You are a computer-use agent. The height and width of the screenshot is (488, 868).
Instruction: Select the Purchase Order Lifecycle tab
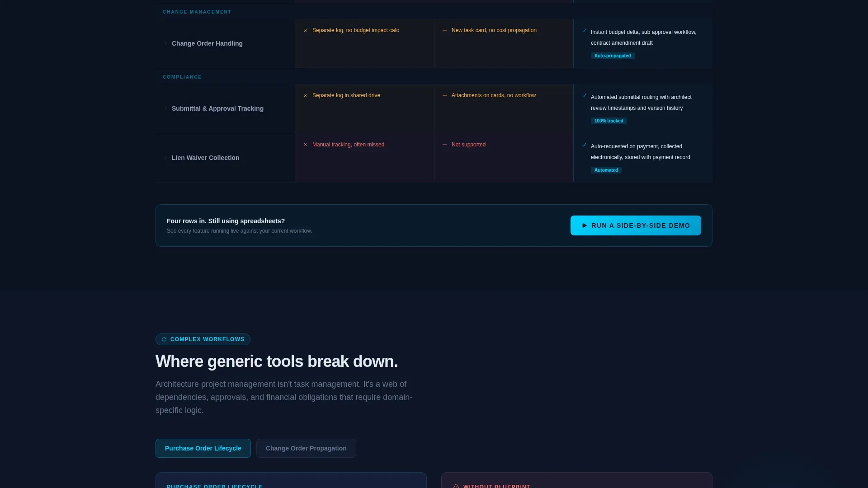click(x=203, y=448)
